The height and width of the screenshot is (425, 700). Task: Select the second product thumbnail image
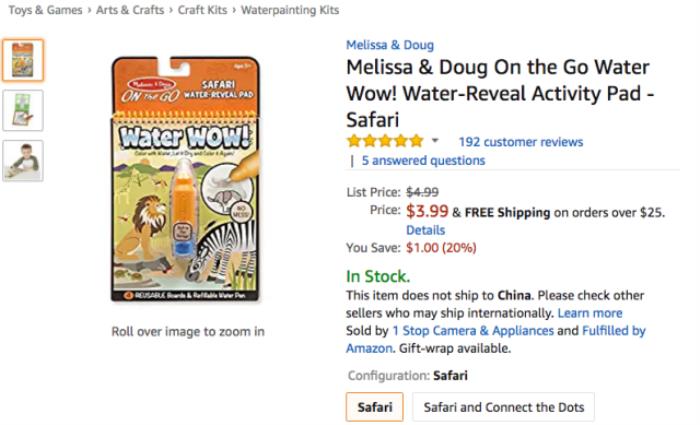[23, 111]
